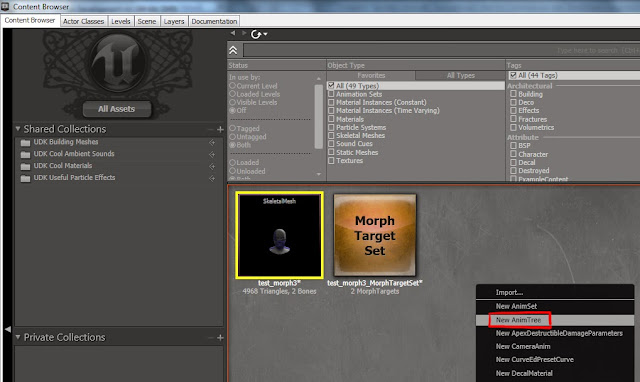Check the Sound Cues filter
Image resolution: width=640 pixels, height=382 pixels.
pyautogui.click(x=331, y=144)
